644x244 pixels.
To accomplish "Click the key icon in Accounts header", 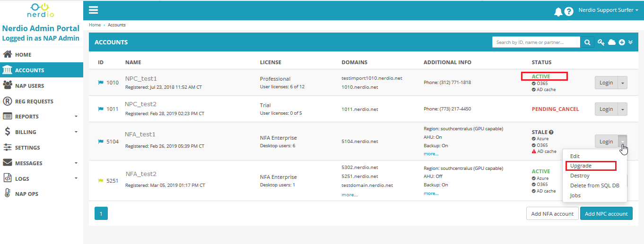I will (x=601, y=42).
